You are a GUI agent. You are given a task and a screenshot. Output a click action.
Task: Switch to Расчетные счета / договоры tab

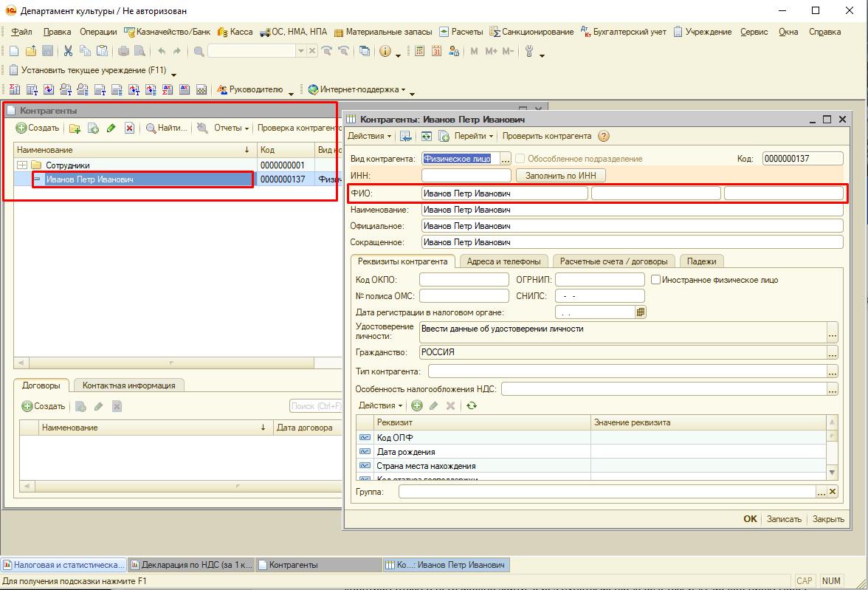pos(613,261)
